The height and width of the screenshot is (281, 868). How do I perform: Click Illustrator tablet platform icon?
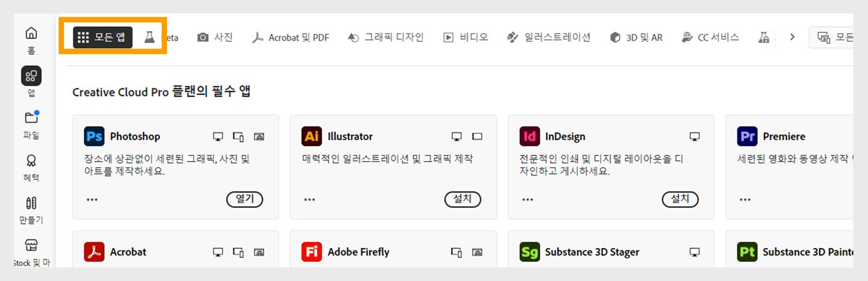[477, 137]
